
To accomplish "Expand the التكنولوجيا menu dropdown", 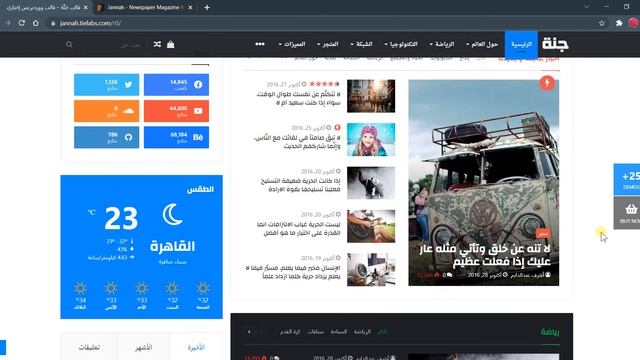I will (401, 44).
